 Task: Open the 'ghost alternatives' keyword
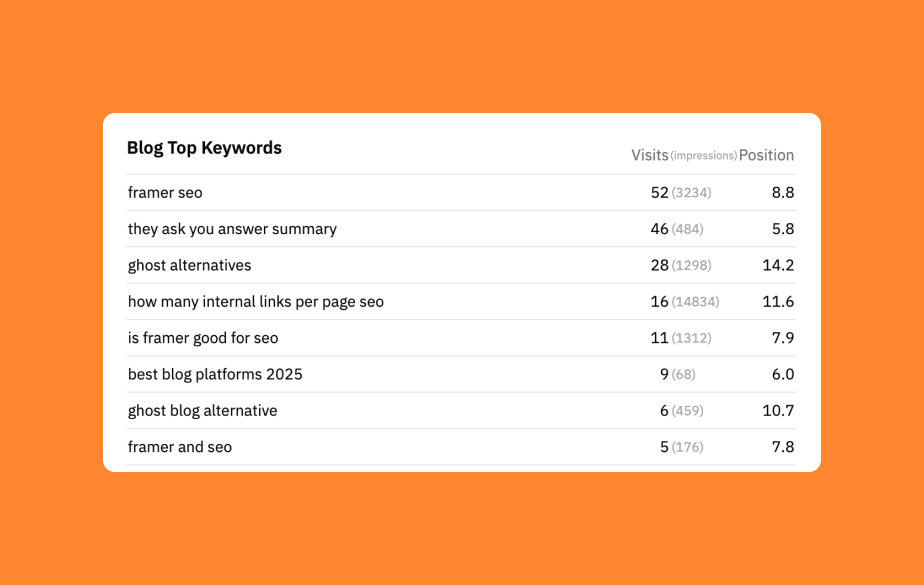coord(189,265)
